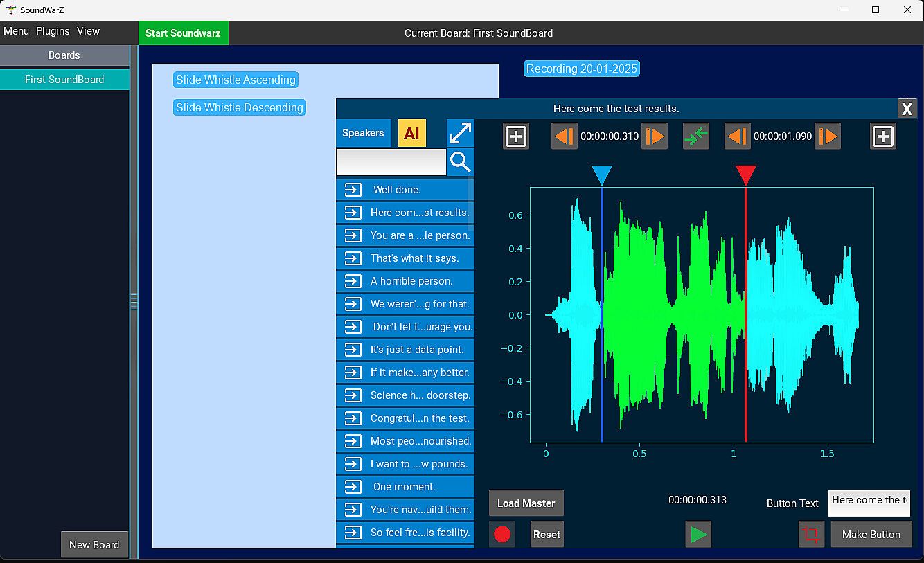Click the expand arrows icon
924x563 pixels.
461,133
